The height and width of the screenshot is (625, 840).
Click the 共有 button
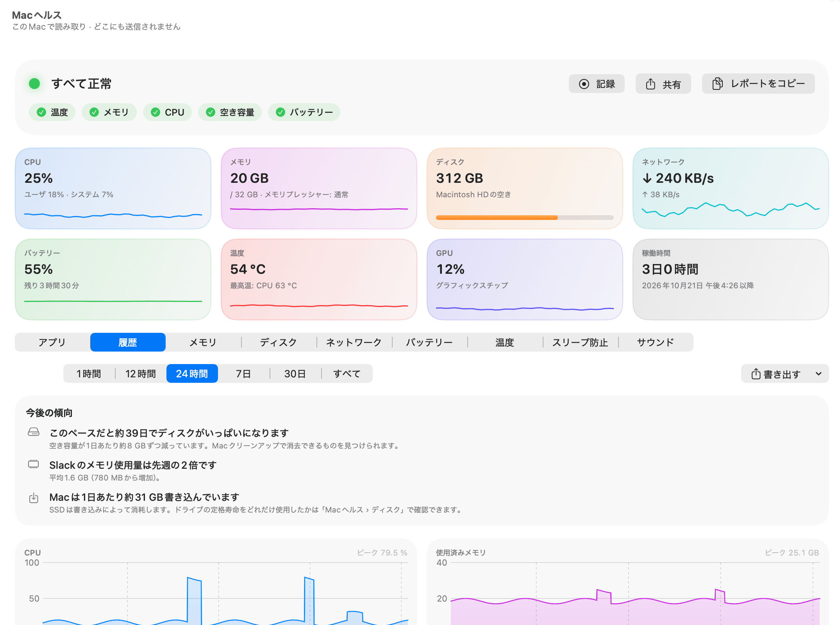coord(663,84)
